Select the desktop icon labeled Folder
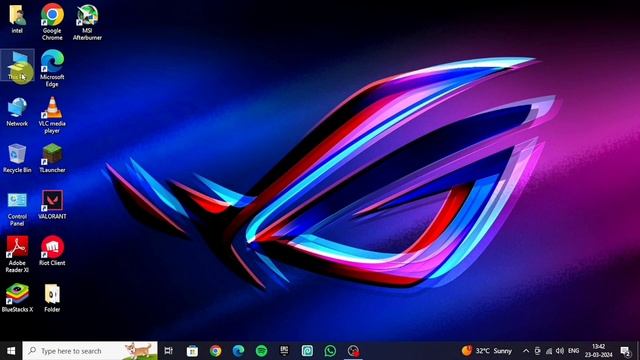The width and height of the screenshot is (640, 360). pyautogui.click(x=52, y=298)
